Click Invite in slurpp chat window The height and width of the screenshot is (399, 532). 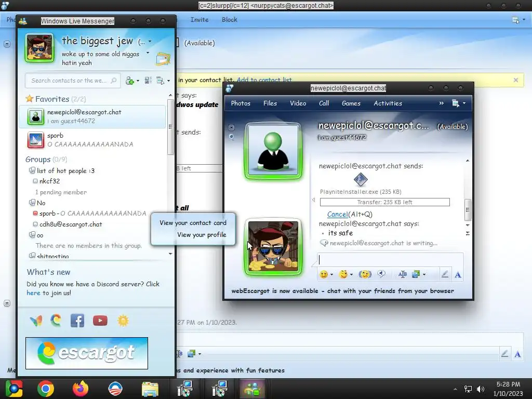199,20
